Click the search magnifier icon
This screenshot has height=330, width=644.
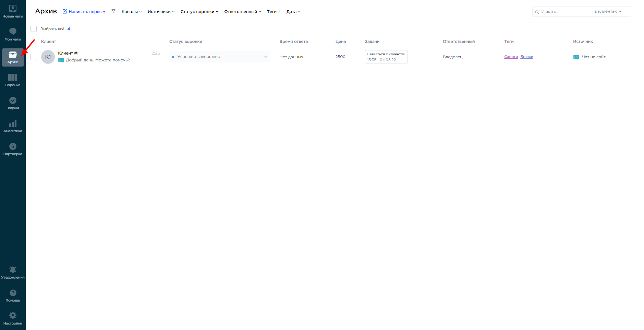click(x=537, y=12)
